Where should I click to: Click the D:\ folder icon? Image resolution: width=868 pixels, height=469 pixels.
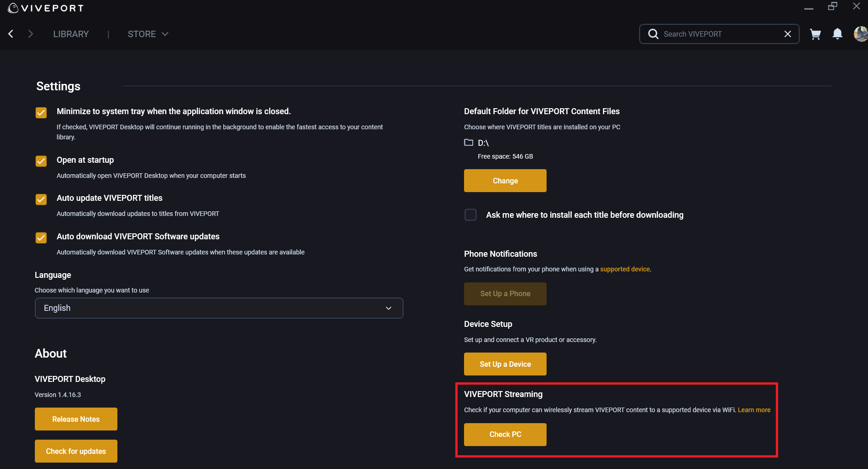[x=469, y=143]
